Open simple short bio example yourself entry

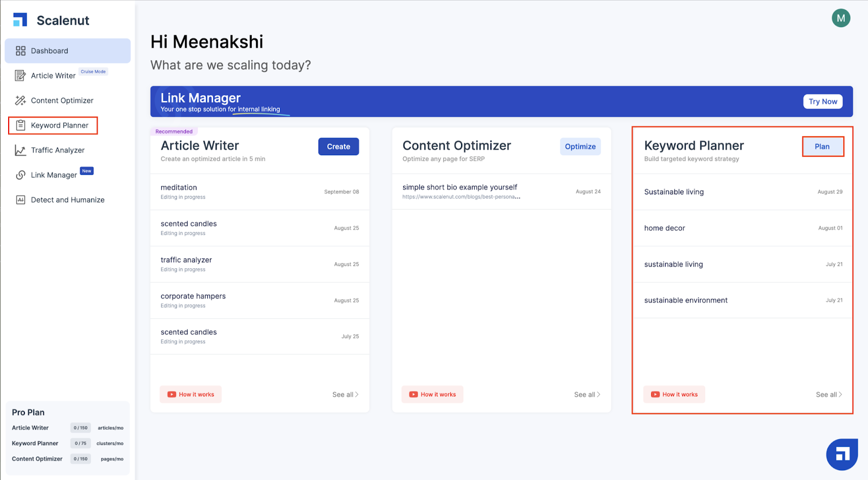(x=501, y=192)
